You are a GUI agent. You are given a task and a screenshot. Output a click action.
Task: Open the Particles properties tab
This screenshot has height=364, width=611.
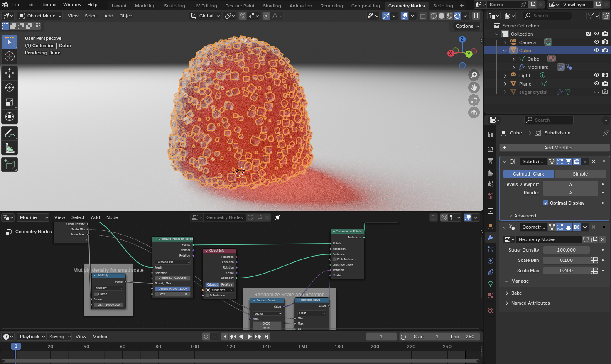click(x=491, y=249)
